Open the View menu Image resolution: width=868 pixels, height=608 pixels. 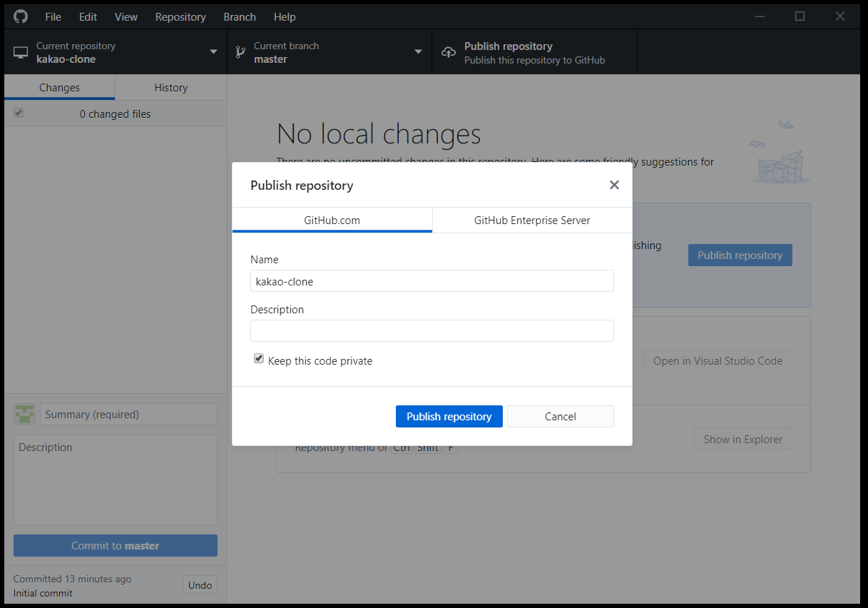pos(126,16)
